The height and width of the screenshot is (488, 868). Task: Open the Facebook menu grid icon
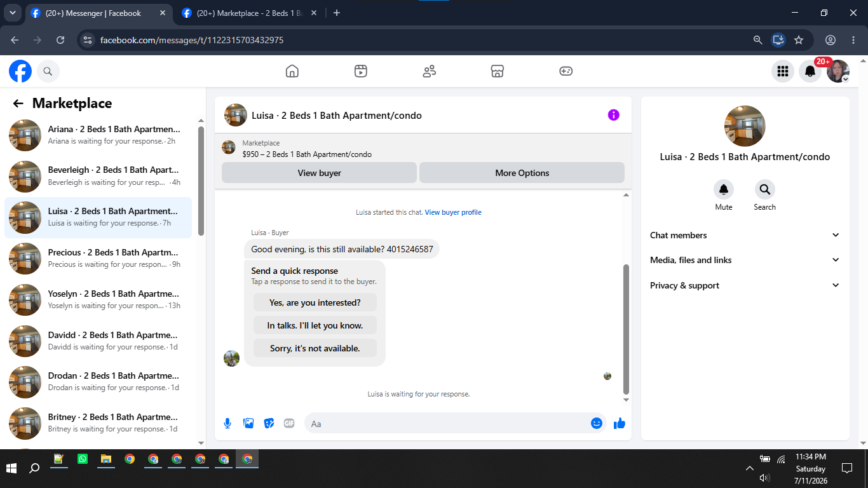point(783,72)
